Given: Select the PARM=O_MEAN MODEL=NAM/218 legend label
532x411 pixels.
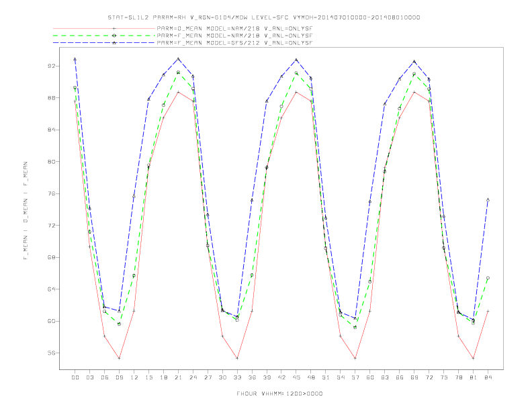Looking at the screenshot, I should tap(234, 29).
